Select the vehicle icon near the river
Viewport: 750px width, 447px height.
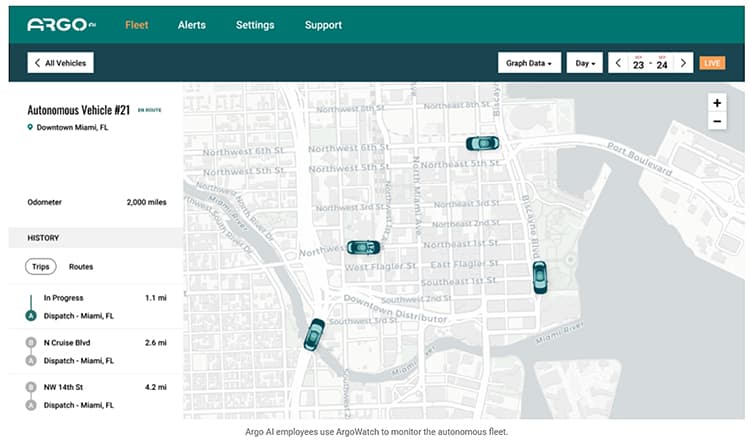(x=315, y=334)
